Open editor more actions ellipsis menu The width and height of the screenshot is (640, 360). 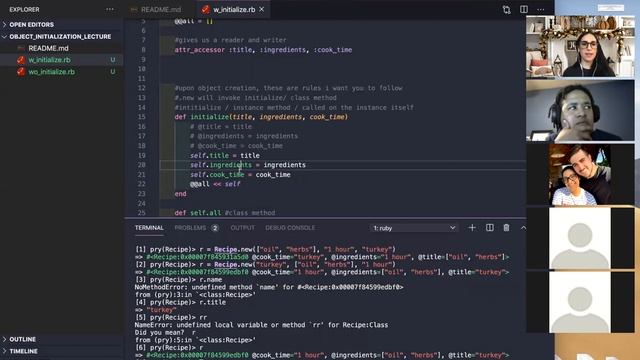(x=540, y=9)
